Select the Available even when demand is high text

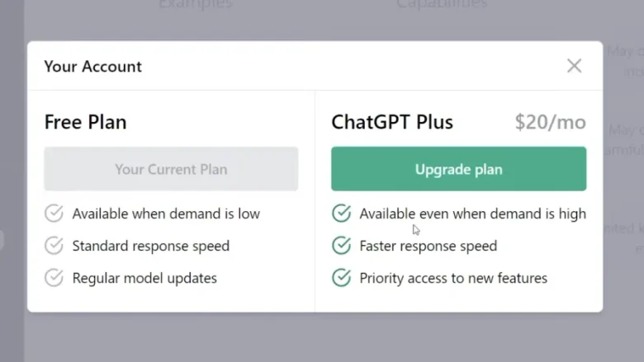tap(472, 214)
